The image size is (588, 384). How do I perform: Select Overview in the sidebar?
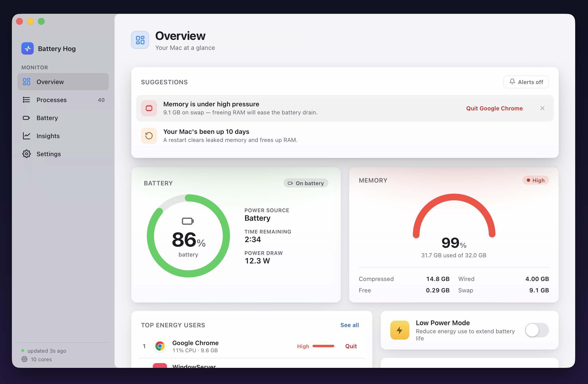coord(63,82)
